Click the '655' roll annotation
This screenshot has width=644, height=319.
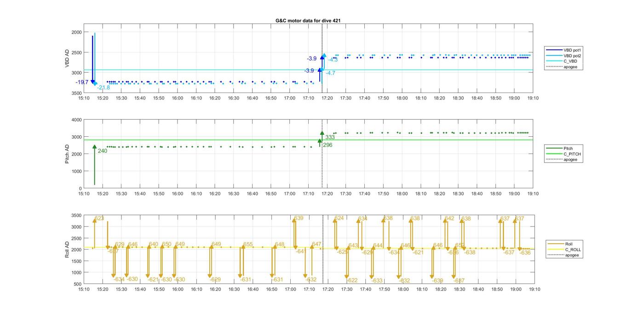[x=248, y=244]
